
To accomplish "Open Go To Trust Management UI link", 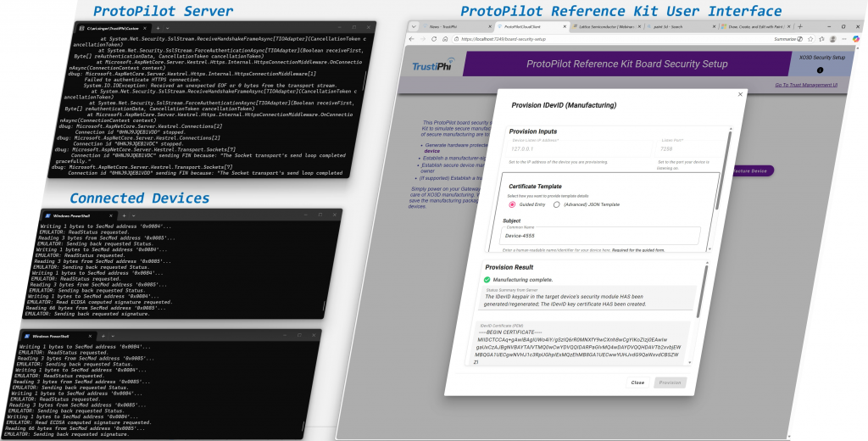I will tap(806, 85).
